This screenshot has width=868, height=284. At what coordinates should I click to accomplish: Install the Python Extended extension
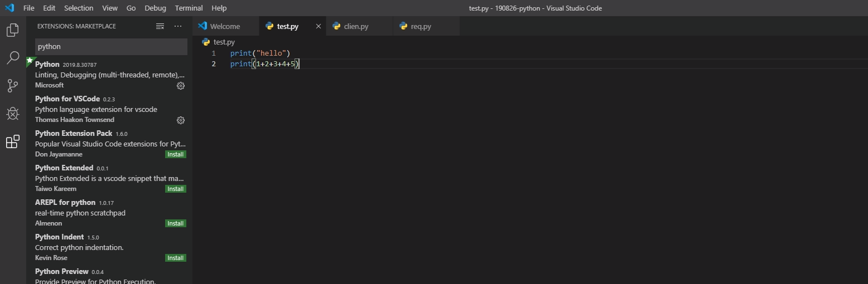click(x=176, y=189)
